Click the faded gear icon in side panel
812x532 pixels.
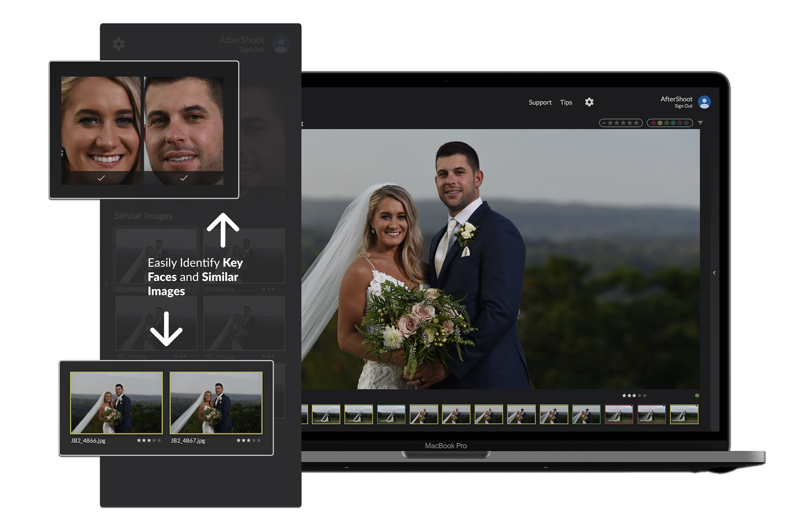(x=119, y=44)
